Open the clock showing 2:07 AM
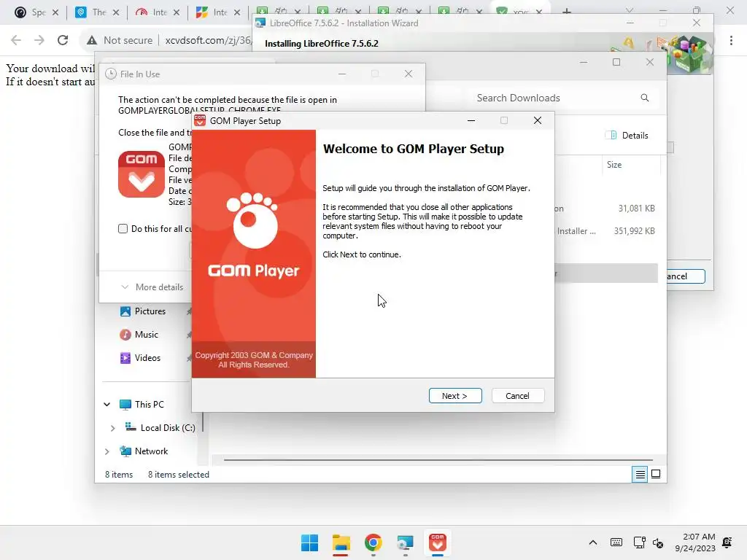 (695, 542)
